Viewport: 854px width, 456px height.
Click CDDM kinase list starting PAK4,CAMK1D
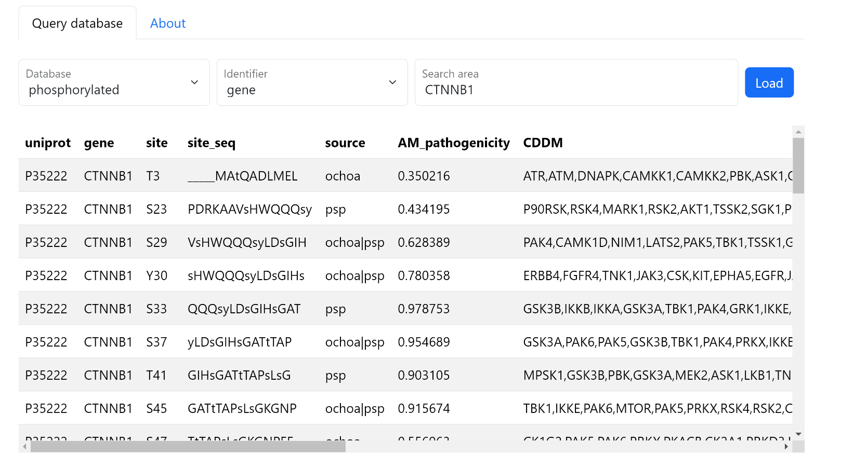pos(657,242)
